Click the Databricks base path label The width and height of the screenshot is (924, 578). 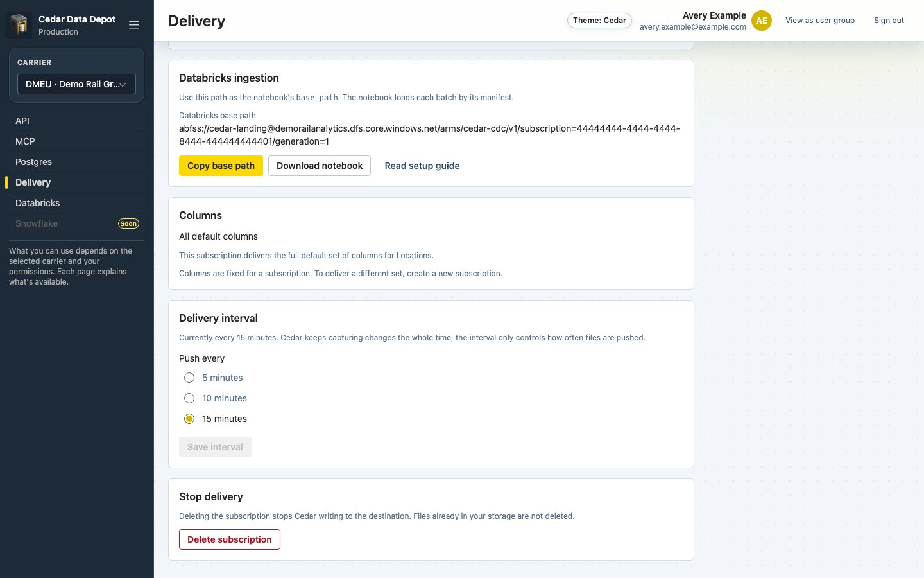pyautogui.click(x=218, y=116)
